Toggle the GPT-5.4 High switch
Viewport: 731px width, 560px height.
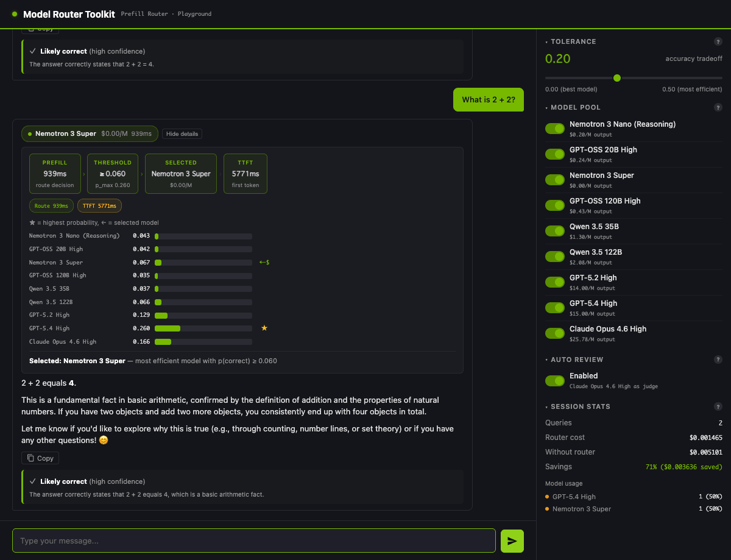555,308
